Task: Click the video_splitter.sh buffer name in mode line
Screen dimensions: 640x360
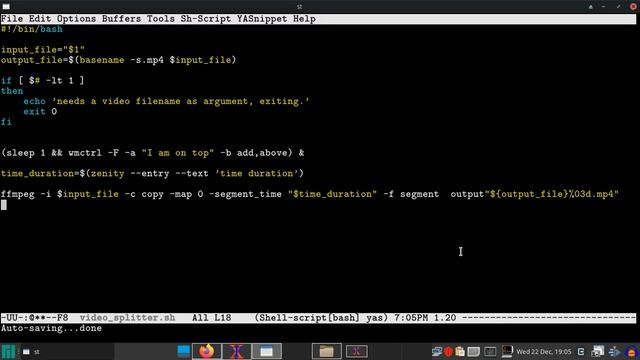Action: (127, 318)
